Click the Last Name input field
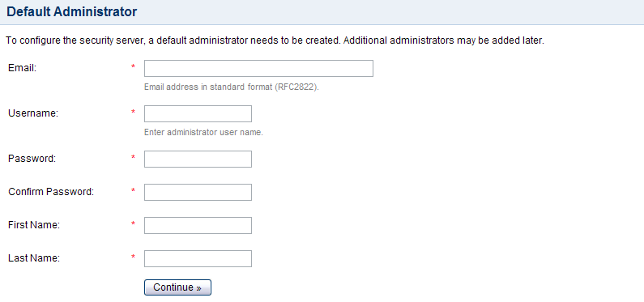Screen dimensions: 644x302 pos(198,258)
